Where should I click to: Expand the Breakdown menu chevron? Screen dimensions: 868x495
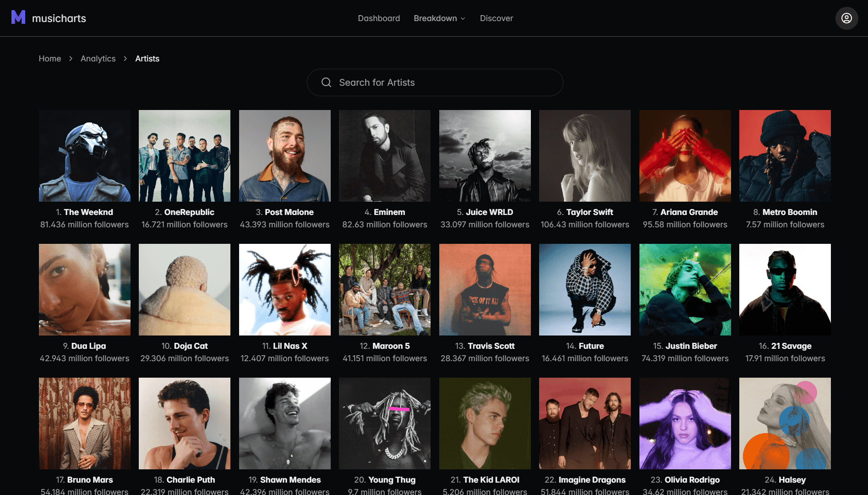(463, 18)
